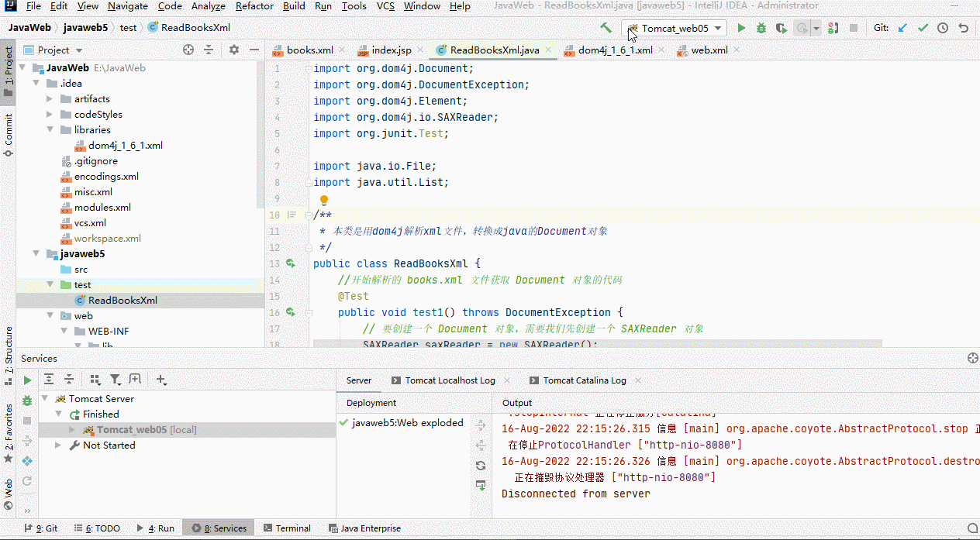Click the yellow intention lightbulb in the editor
This screenshot has width=980, height=540.
324,201
